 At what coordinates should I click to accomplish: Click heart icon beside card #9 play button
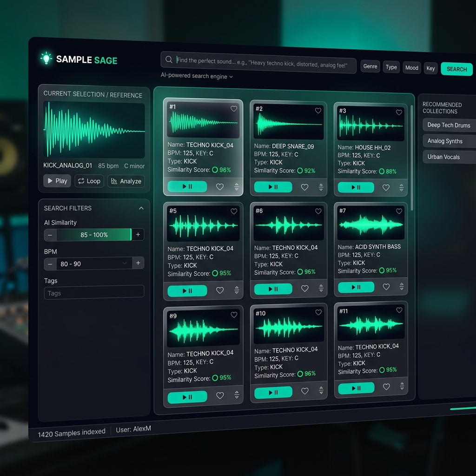(x=220, y=395)
